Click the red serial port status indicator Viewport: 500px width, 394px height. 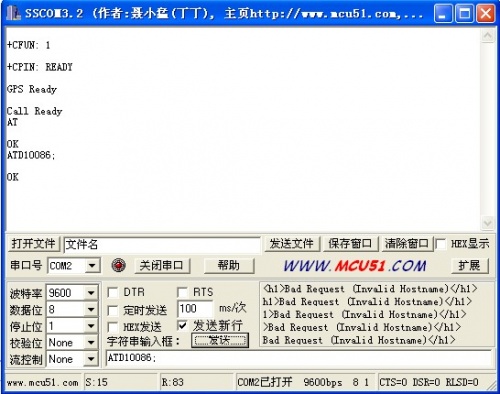point(118,266)
